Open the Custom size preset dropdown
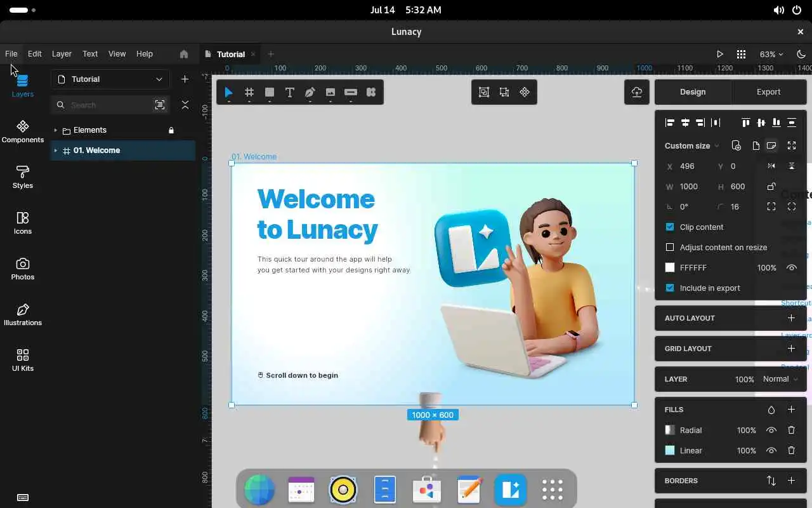The image size is (812, 508). 692,145
